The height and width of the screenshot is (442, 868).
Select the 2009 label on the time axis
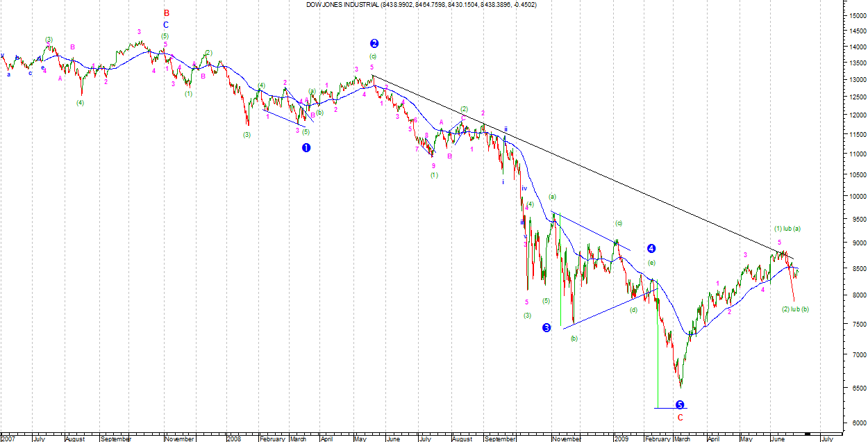[x=621, y=439]
